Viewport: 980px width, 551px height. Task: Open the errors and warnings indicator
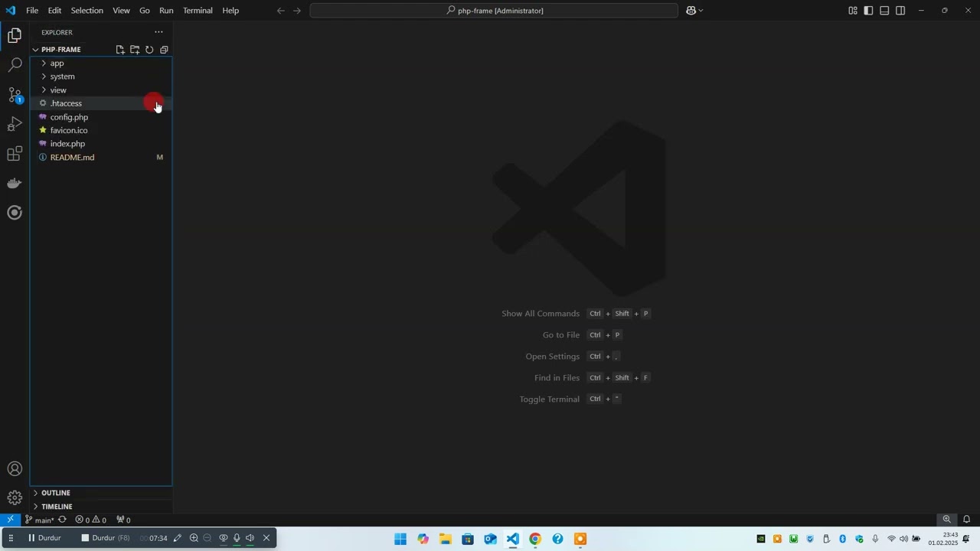pyautogui.click(x=90, y=520)
